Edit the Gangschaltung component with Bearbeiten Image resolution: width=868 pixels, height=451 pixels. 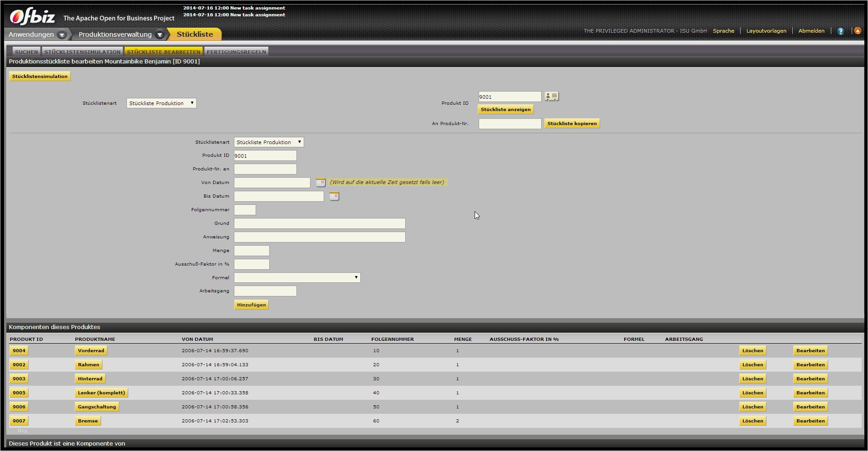(x=810, y=407)
